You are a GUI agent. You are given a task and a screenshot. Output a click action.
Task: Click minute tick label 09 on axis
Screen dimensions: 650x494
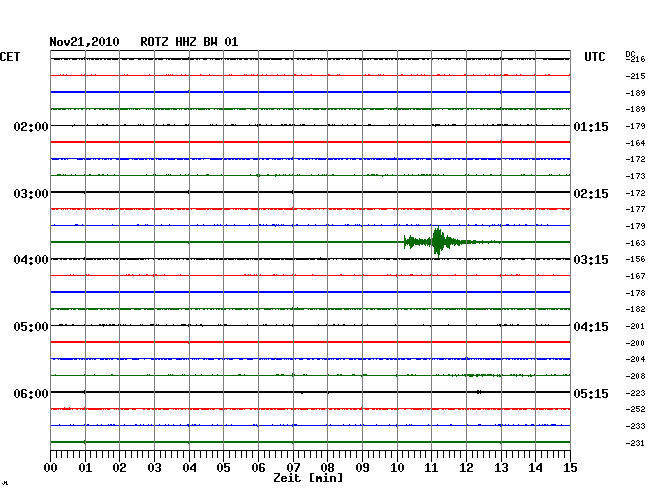click(x=362, y=468)
